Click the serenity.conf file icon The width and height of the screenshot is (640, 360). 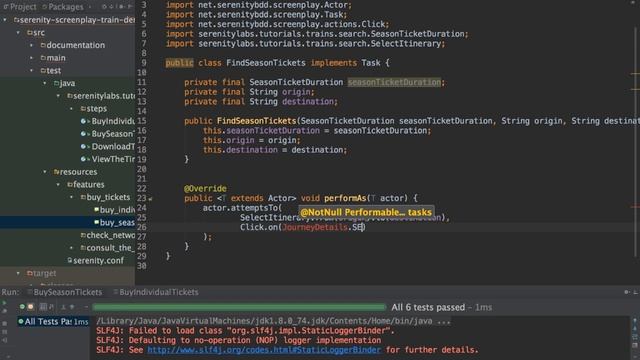70,260
